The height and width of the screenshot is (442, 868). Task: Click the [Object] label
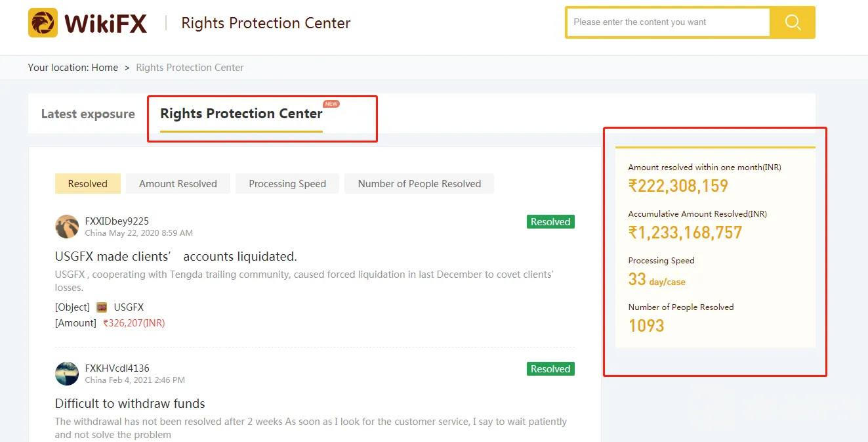72,307
